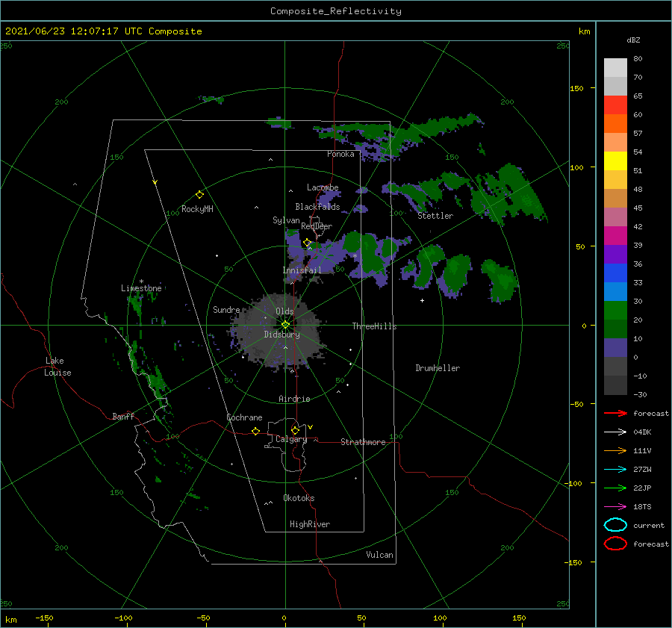Click the yellow diamond marker near RockyMH
672x628 pixels.
click(199, 195)
